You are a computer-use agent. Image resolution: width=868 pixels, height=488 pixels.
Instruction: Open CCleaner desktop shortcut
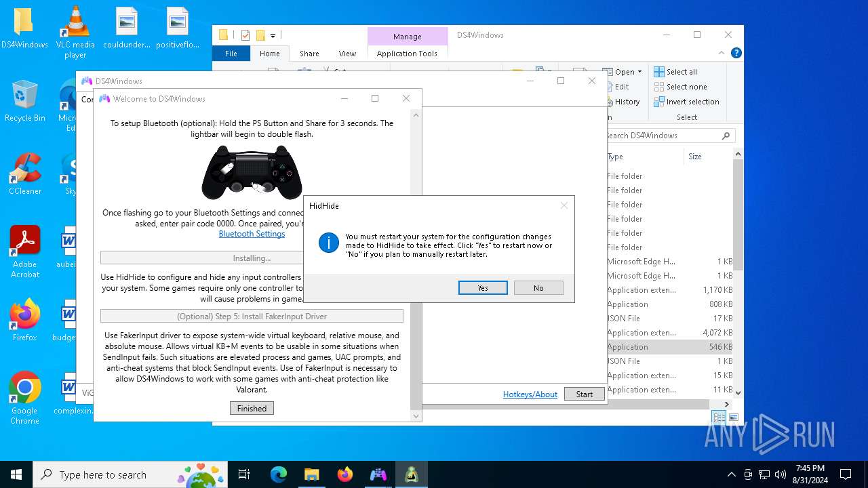point(24,174)
